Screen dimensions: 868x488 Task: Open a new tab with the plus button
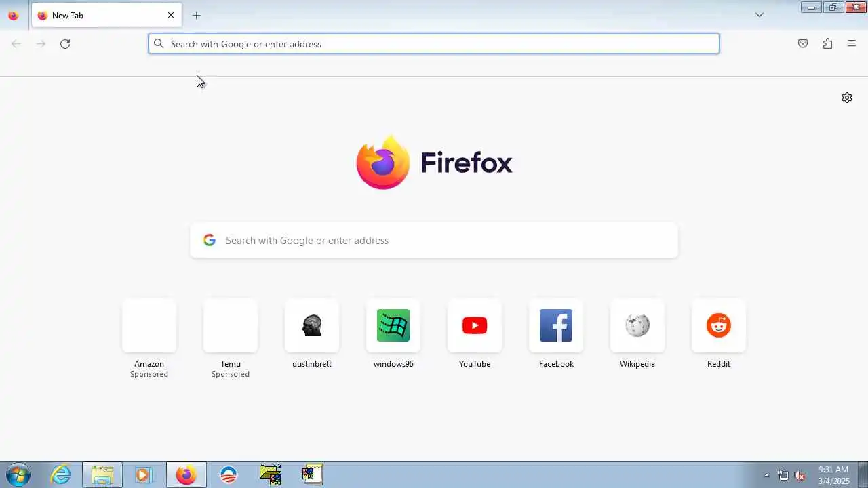196,15
